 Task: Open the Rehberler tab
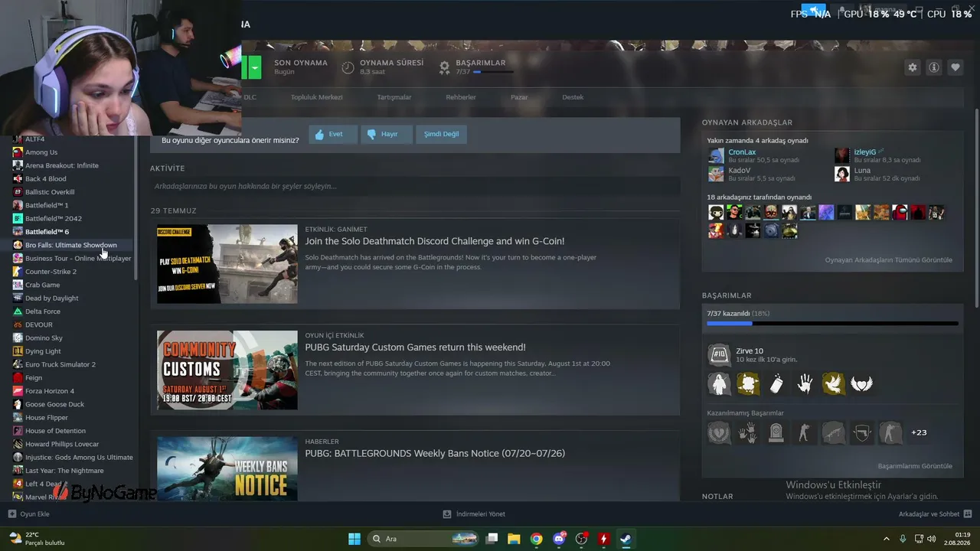click(461, 97)
